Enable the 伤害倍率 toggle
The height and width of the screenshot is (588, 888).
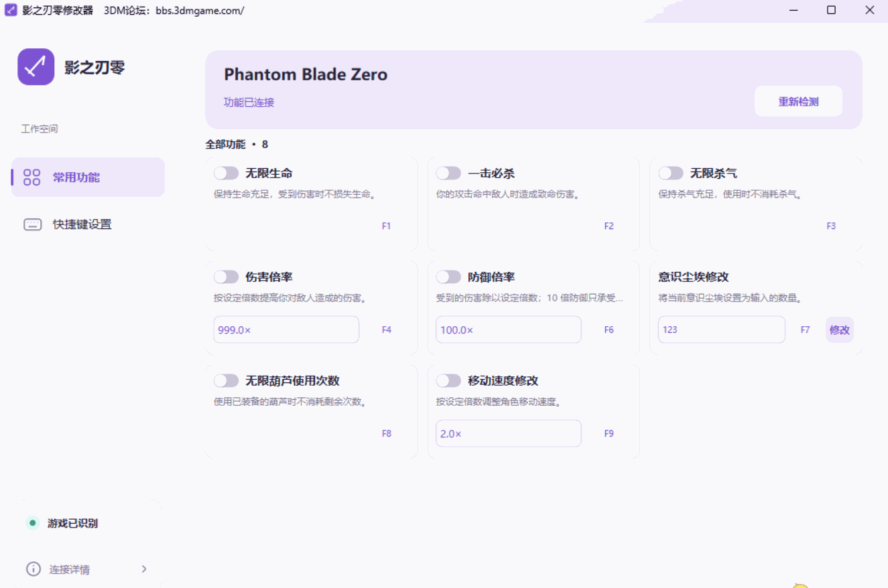coord(226,277)
